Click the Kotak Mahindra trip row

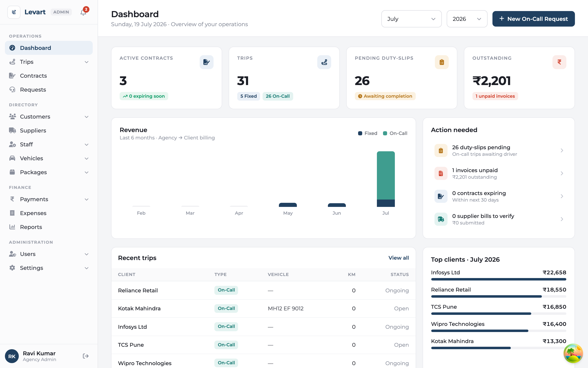263,308
